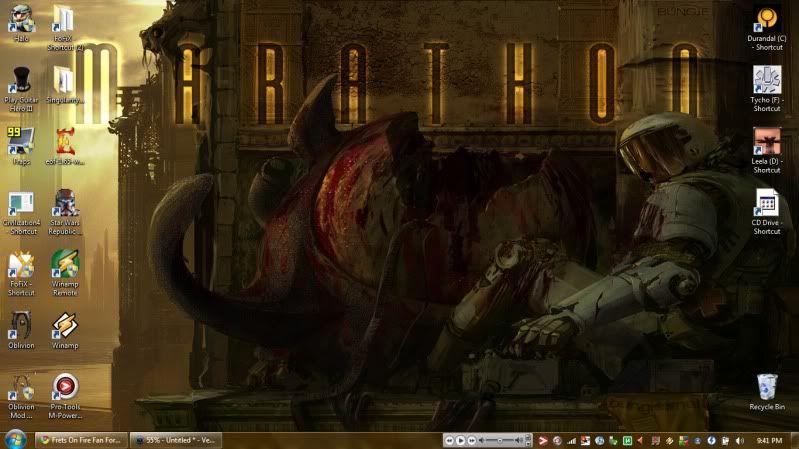
Task: Launch the Winamp desktop shortcut
Action: tap(65, 330)
